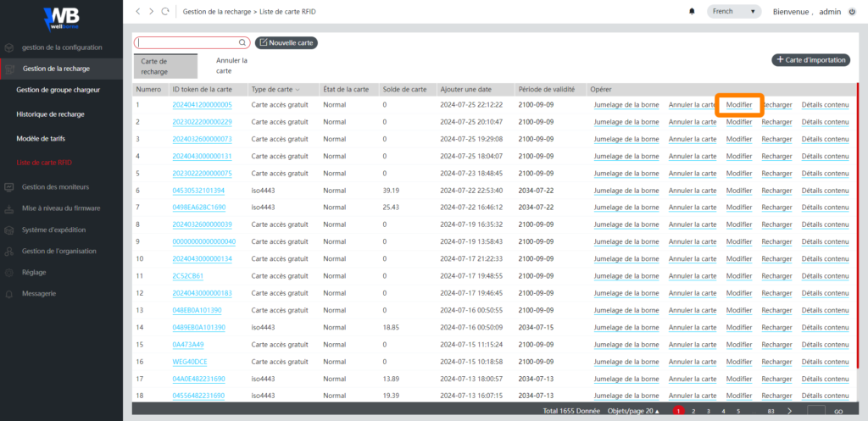Log out using the power icon
868x421 pixels.
[x=852, y=11]
